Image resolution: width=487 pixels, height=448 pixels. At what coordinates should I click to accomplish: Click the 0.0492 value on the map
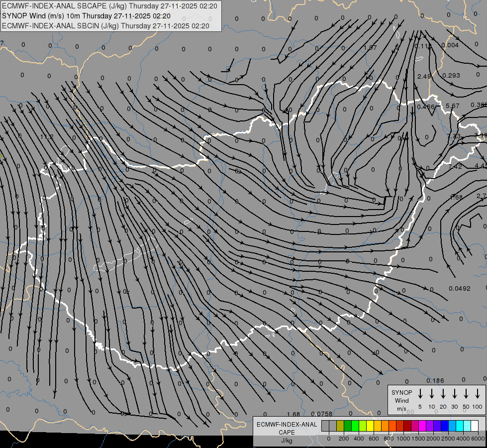point(460,289)
